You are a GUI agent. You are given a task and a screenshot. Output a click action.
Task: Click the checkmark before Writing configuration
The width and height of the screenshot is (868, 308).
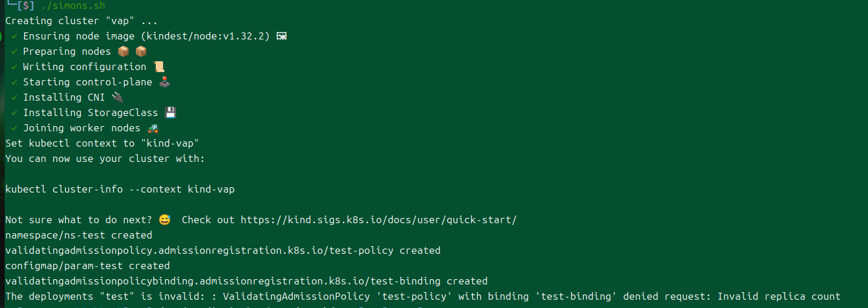[14, 67]
